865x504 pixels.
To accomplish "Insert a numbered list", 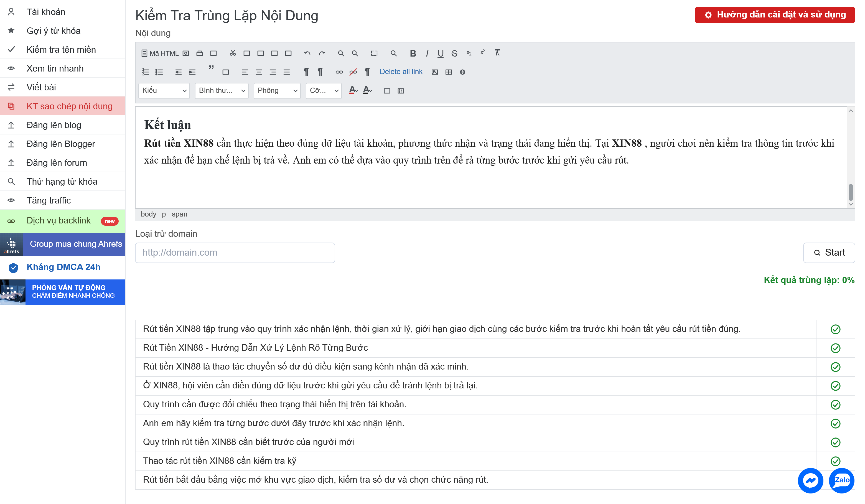I will pos(146,72).
